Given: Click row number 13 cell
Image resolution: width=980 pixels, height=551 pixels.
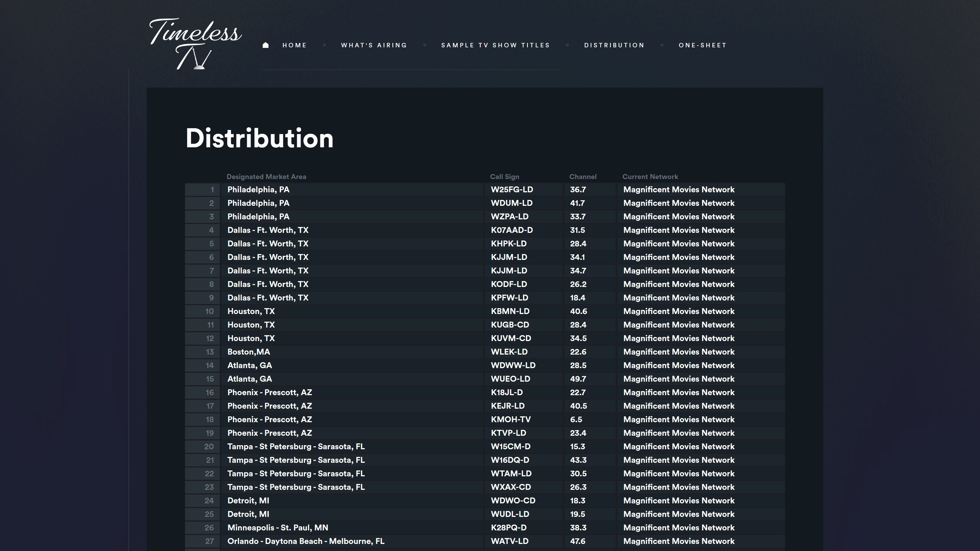Looking at the screenshot, I should point(202,352).
